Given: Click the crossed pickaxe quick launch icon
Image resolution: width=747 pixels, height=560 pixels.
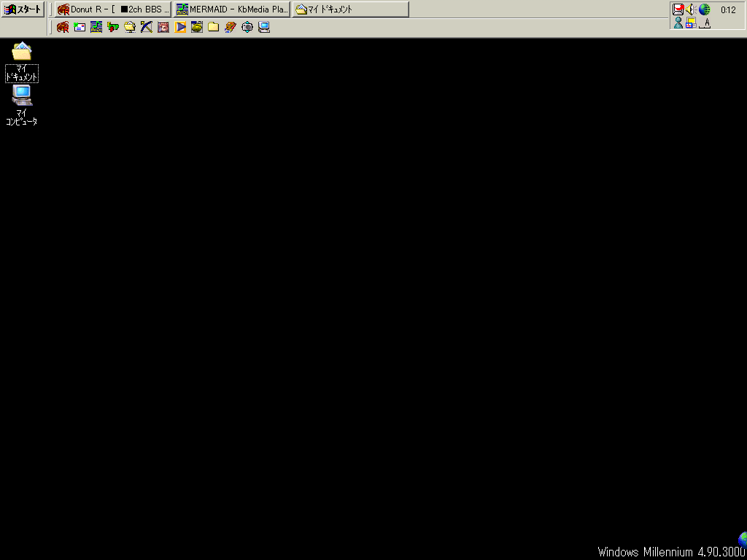Looking at the screenshot, I should (147, 27).
